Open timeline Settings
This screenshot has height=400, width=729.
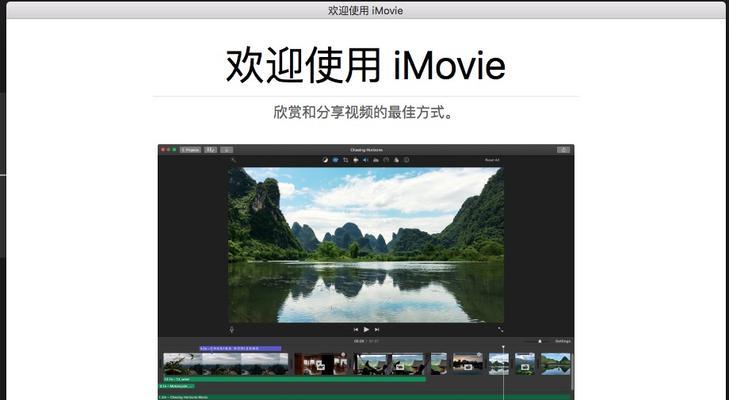(x=563, y=341)
